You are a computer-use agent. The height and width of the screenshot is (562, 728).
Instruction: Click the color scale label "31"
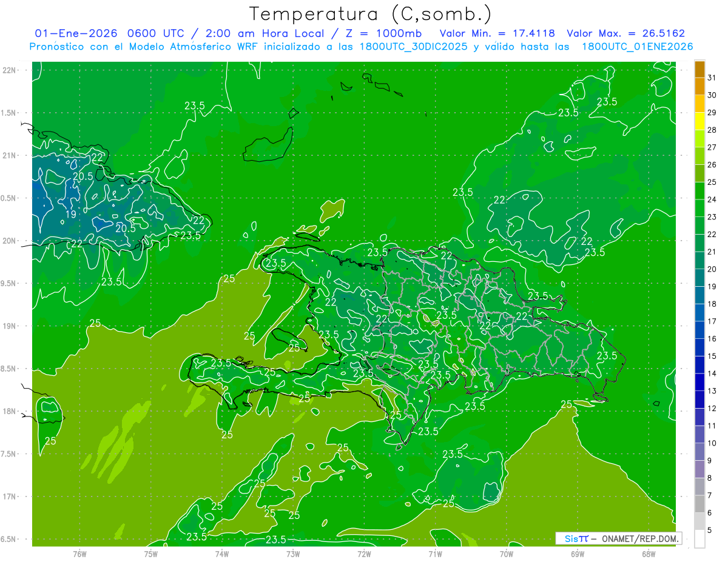pyautogui.click(x=712, y=77)
